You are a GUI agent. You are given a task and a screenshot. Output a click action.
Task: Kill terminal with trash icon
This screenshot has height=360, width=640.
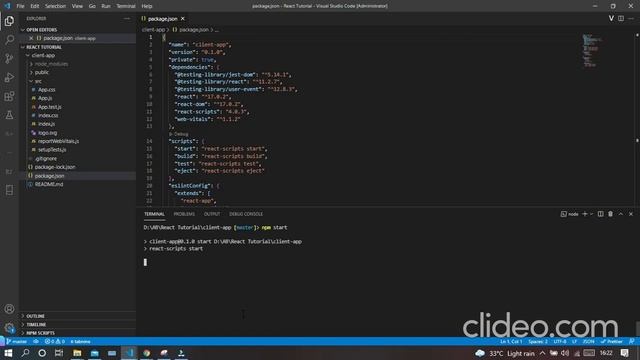pos(611,214)
